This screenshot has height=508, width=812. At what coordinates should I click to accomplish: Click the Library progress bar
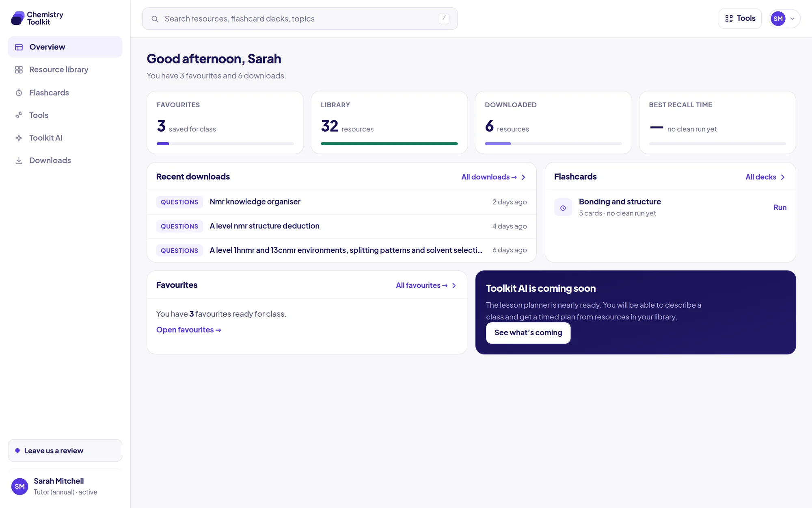[389, 143]
